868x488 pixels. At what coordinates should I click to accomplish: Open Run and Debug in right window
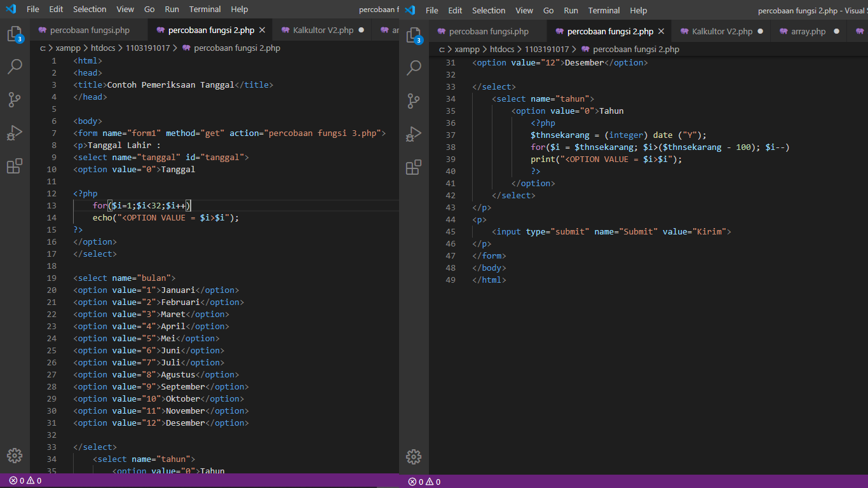pos(414,134)
